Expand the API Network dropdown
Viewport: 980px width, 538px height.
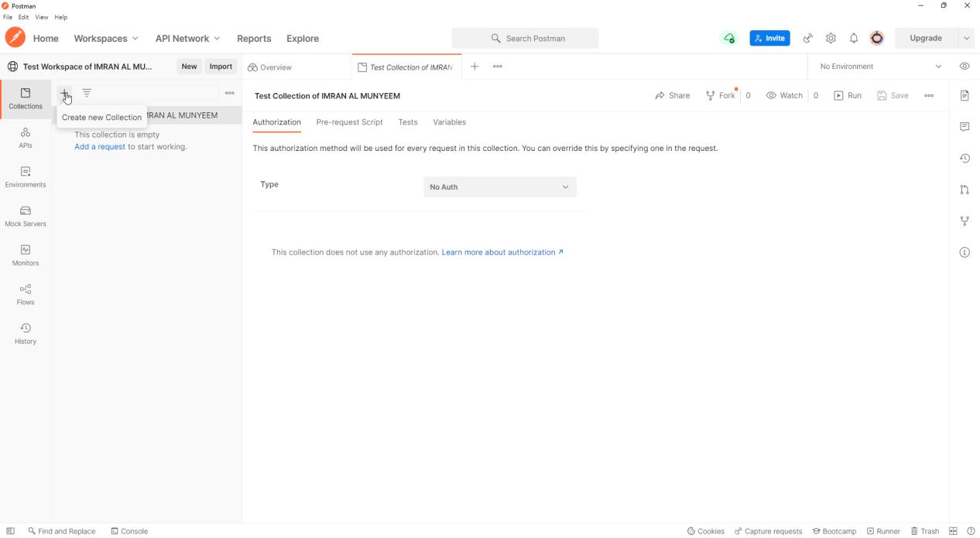(x=187, y=38)
